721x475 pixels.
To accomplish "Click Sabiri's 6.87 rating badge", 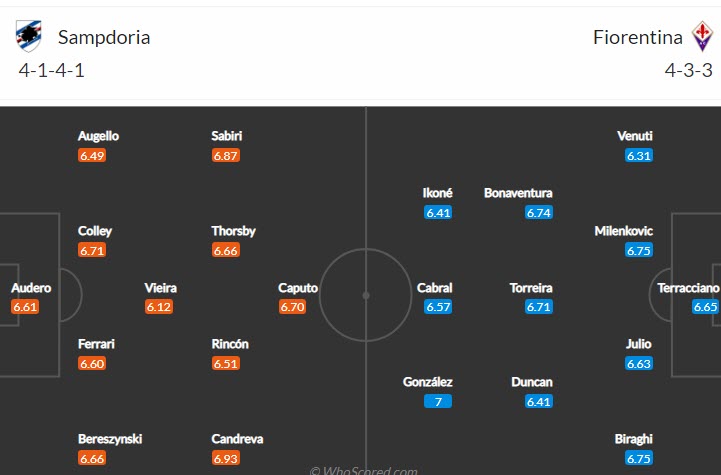I will [226, 156].
